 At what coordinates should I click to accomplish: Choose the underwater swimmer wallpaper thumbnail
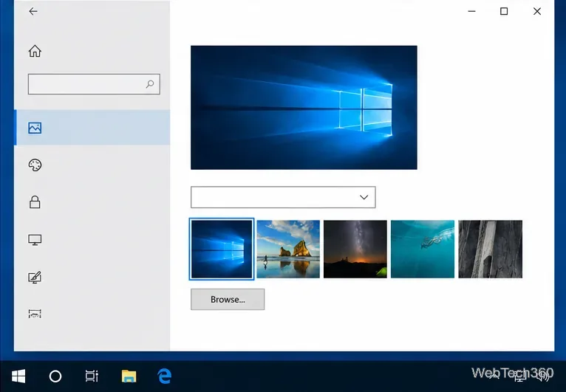point(423,250)
